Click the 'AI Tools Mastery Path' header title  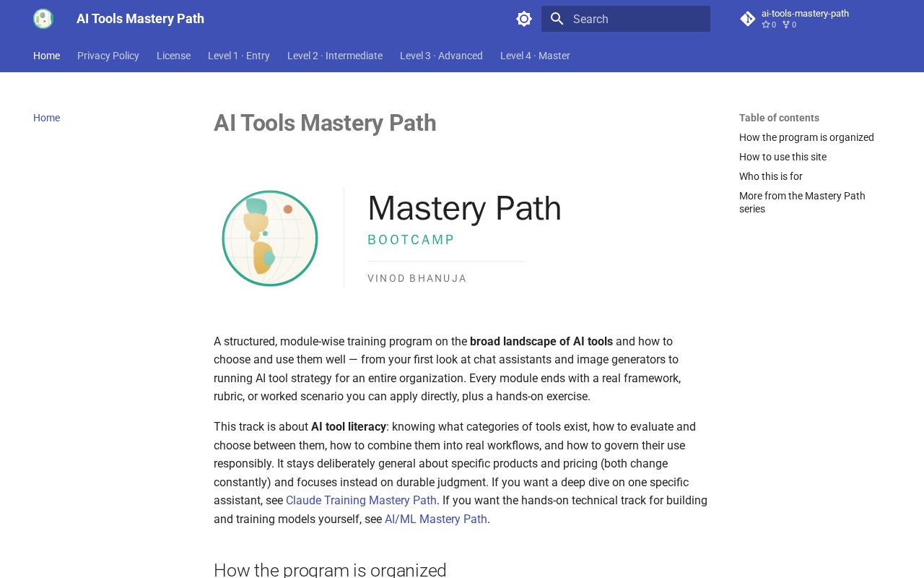coord(140,19)
